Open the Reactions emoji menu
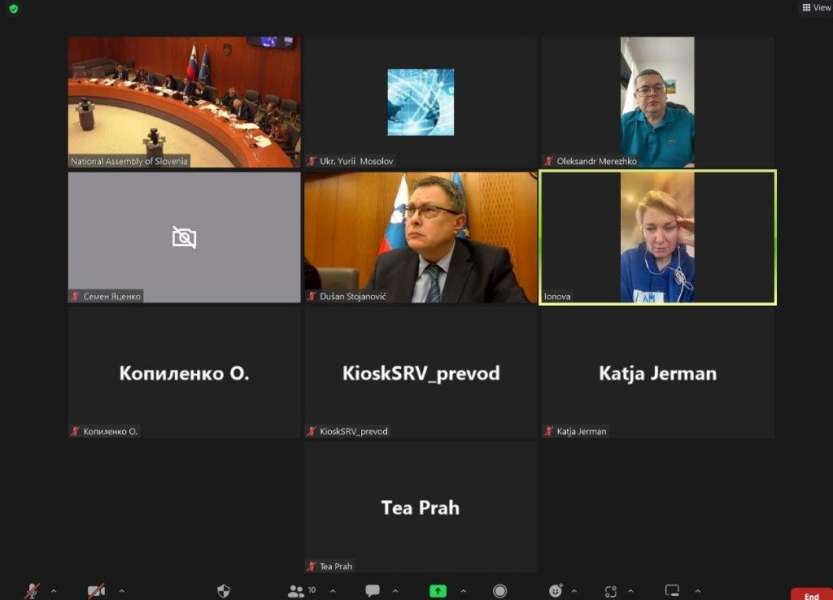Screen dimensions: 833x600 pos(556,591)
